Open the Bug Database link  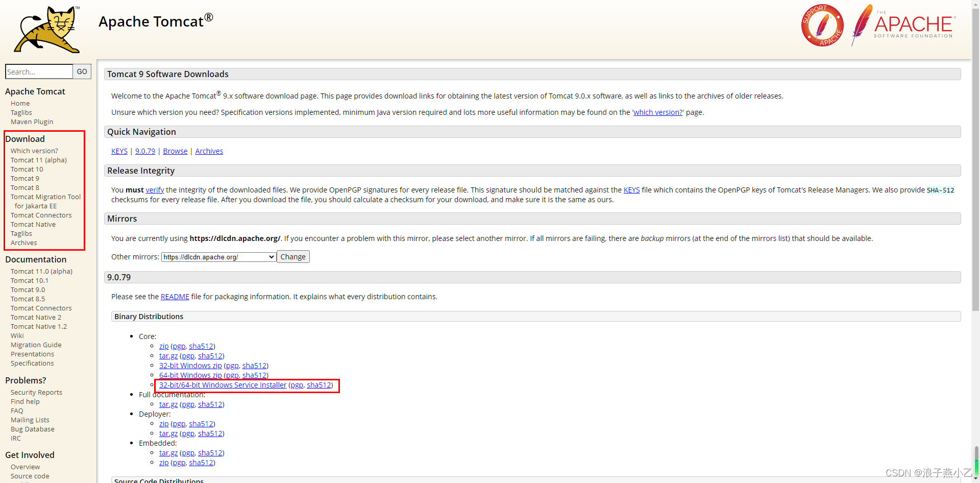32,429
